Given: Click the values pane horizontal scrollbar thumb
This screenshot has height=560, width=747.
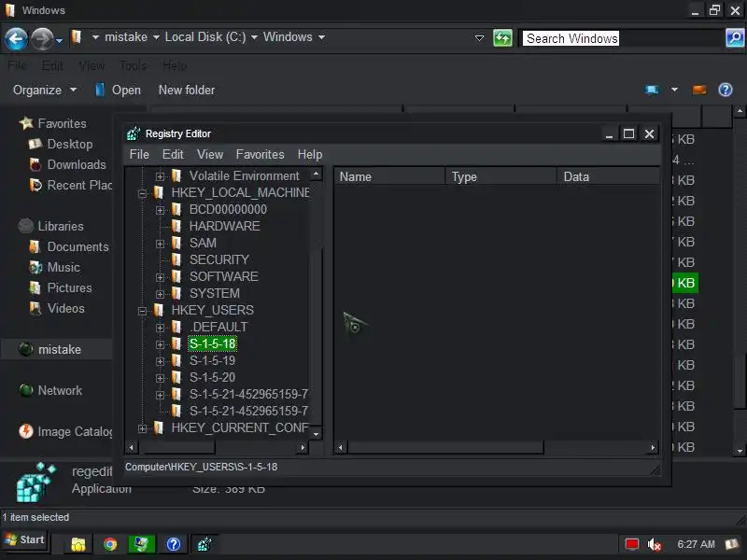Looking at the screenshot, I should pos(445,447).
